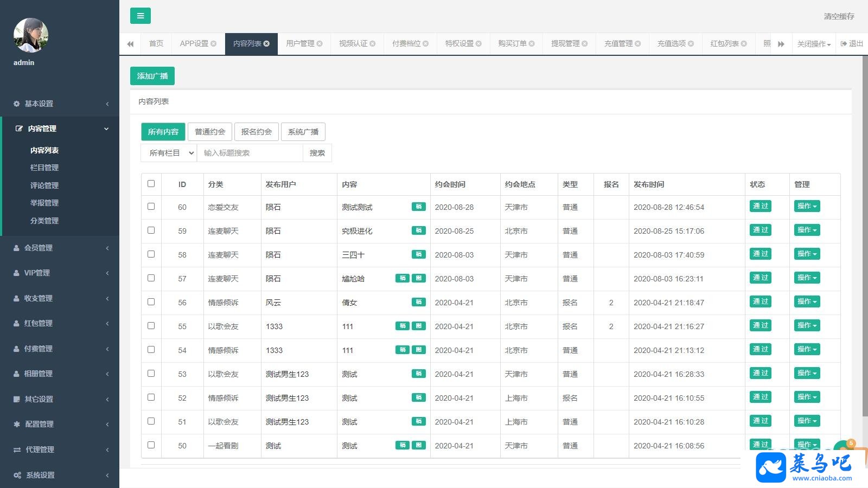The image size is (868, 488).
Task: Open 操作 dropdown for row ID 52
Action: coord(807,397)
